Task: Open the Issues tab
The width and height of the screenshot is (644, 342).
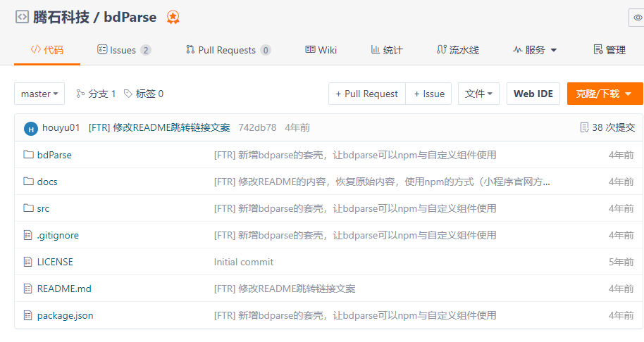Action: [x=124, y=50]
